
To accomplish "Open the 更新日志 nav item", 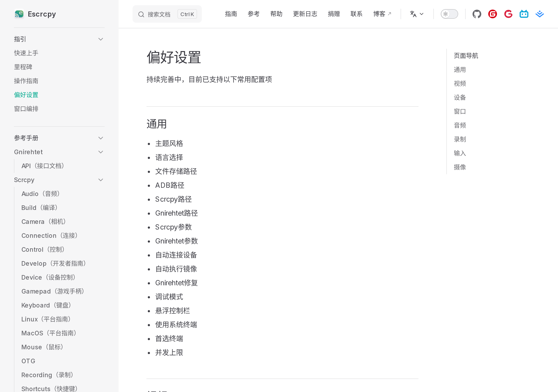I will pyautogui.click(x=305, y=14).
